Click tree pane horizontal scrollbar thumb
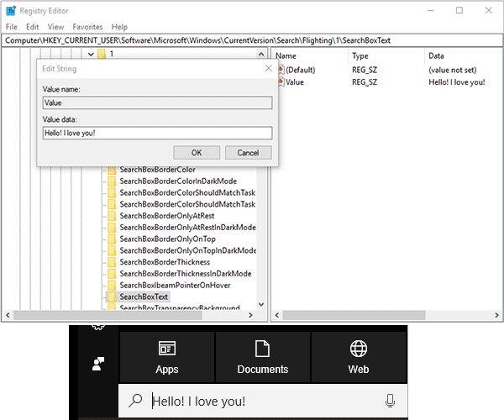504x420 pixels. coord(108,315)
